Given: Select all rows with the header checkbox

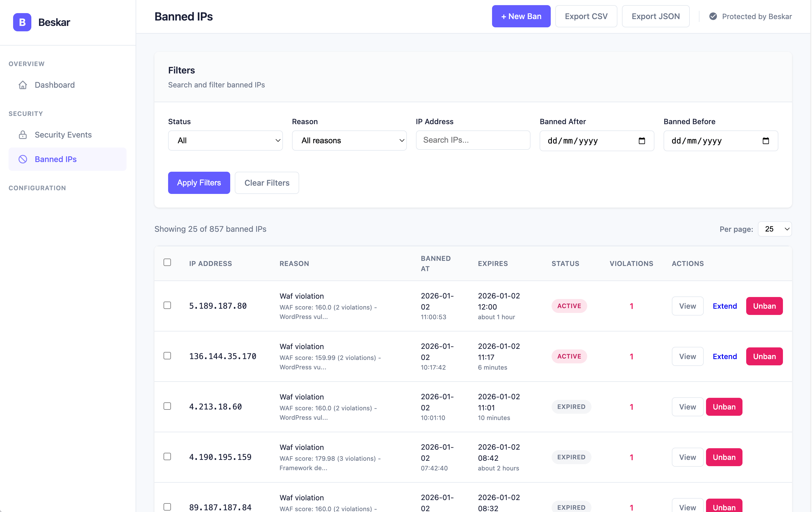Looking at the screenshot, I should 167,262.
